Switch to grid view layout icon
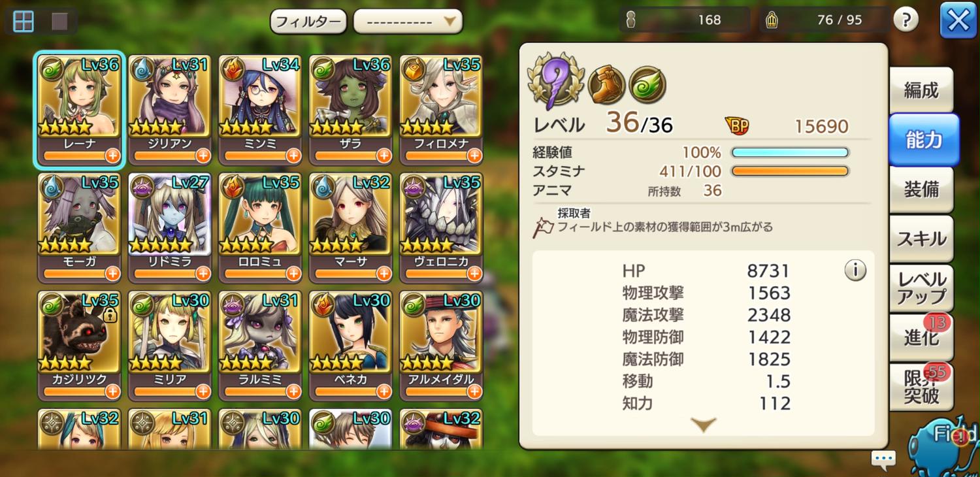 [x=24, y=22]
